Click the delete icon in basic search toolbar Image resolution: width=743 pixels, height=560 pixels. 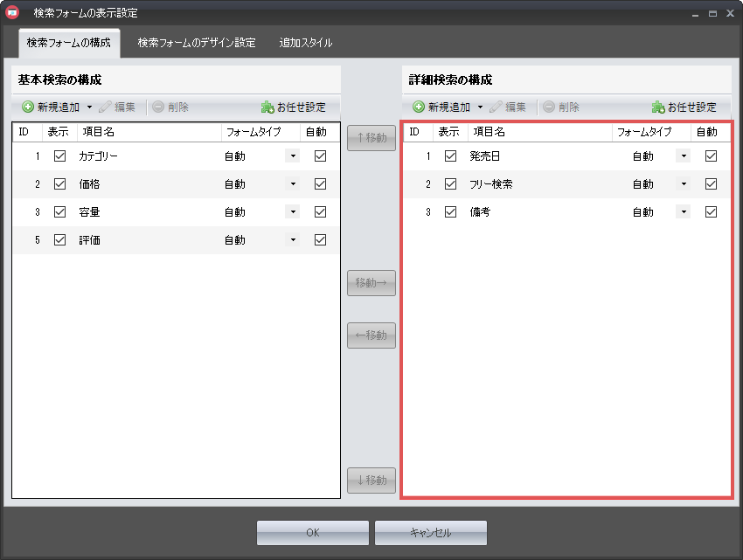point(157,107)
